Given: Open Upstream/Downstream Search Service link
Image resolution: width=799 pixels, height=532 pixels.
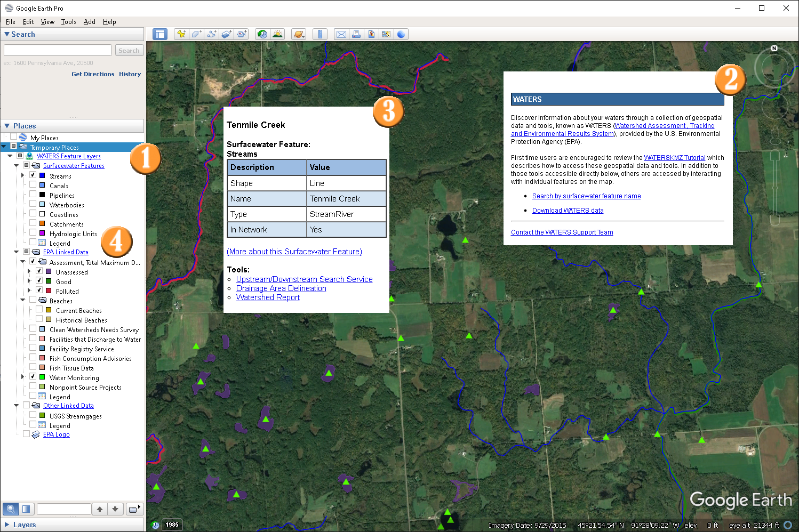Looking at the screenshot, I should (x=305, y=279).
